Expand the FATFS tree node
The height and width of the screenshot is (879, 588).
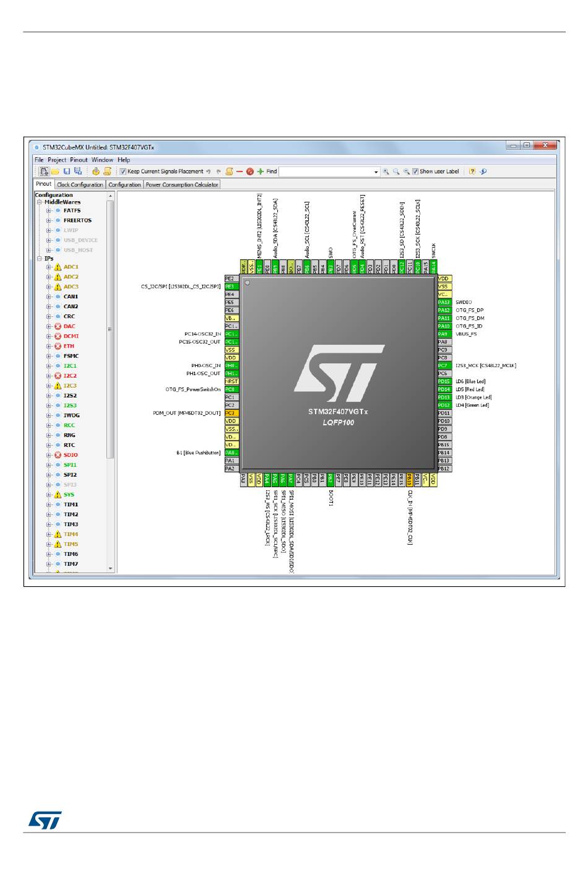pyautogui.click(x=49, y=210)
